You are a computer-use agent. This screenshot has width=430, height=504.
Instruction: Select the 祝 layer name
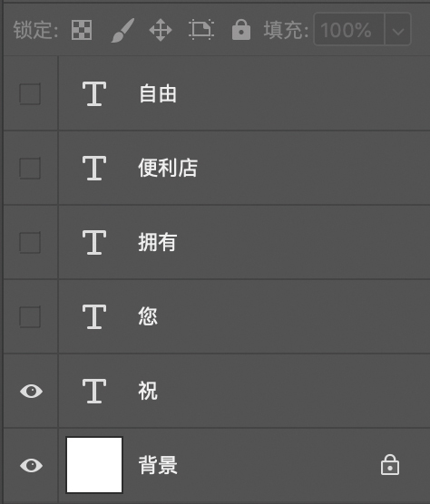coord(148,392)
